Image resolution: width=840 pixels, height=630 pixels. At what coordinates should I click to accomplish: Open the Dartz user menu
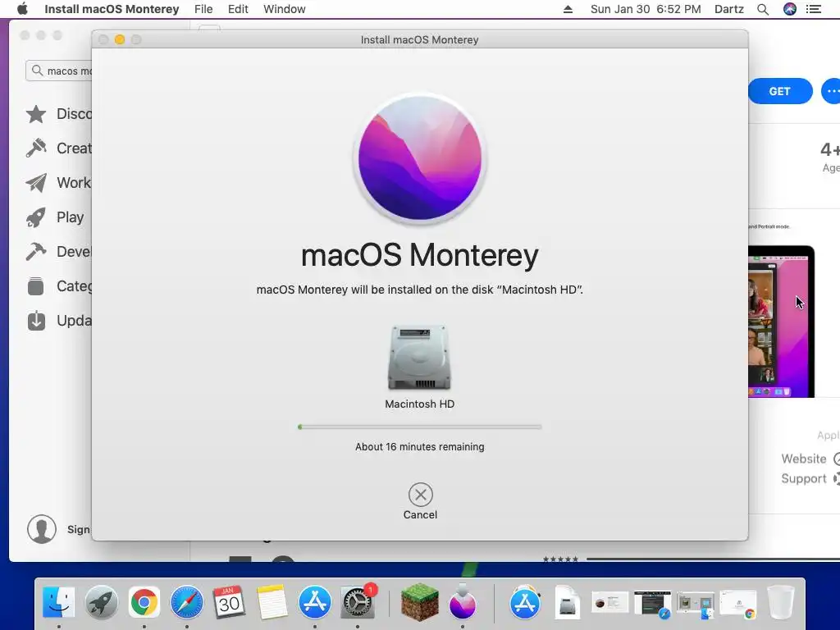[729, 9]
